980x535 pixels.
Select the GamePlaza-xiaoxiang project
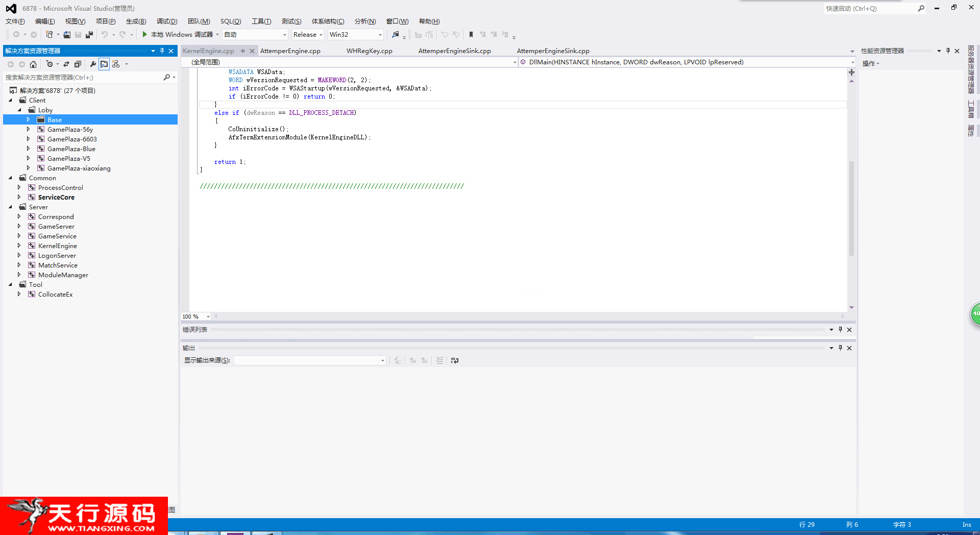coord(79,168)
